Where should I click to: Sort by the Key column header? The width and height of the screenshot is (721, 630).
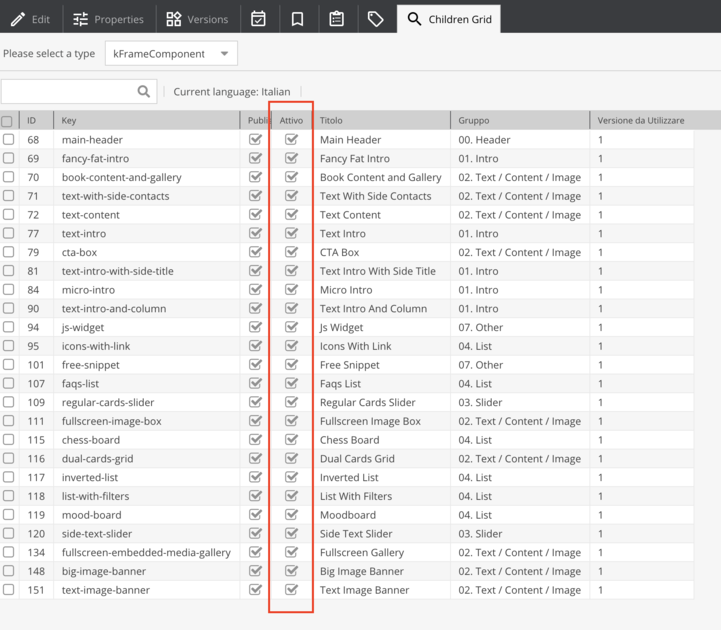click(x=147, y=120)
